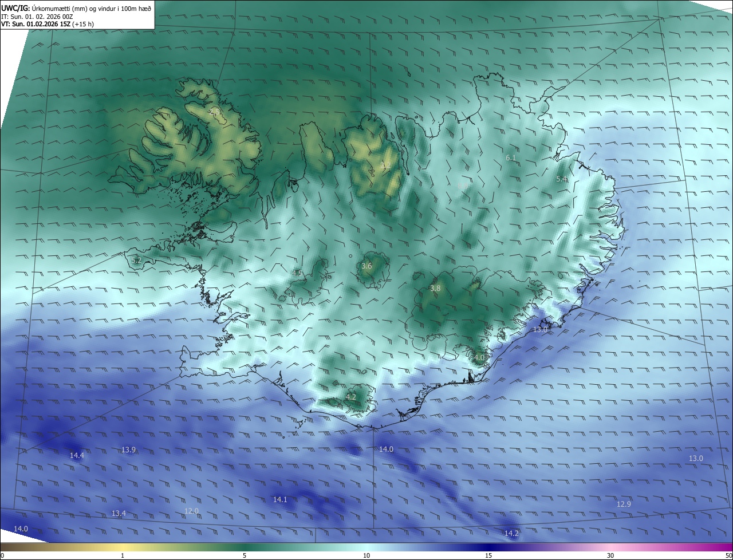Click the 4.2 value label
Viewport: 733px width, 560px height.
coord(351,397)
